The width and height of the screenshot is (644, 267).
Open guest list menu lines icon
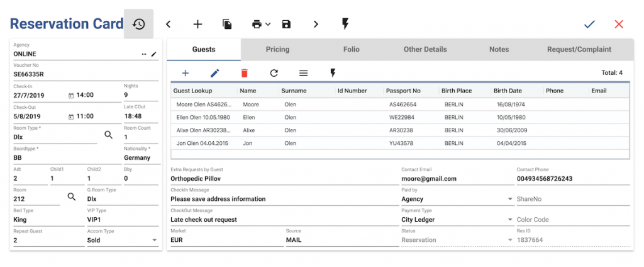304,73
